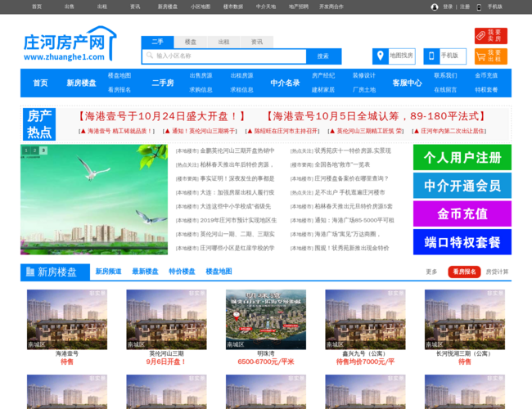Open news 全国各地"救市"一览表
Image resolution: width=532 pixels, height=409 pixels.
click(x=342, y=164)
